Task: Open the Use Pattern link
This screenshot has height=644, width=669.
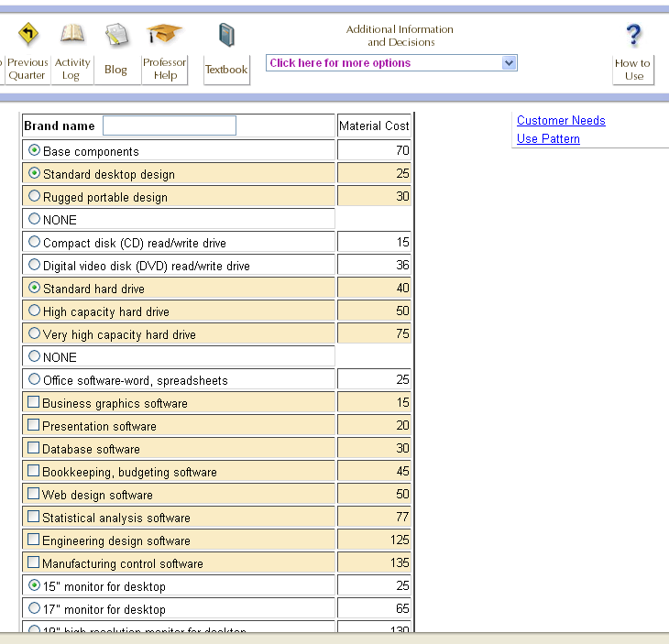Action: tap(548, 139)
